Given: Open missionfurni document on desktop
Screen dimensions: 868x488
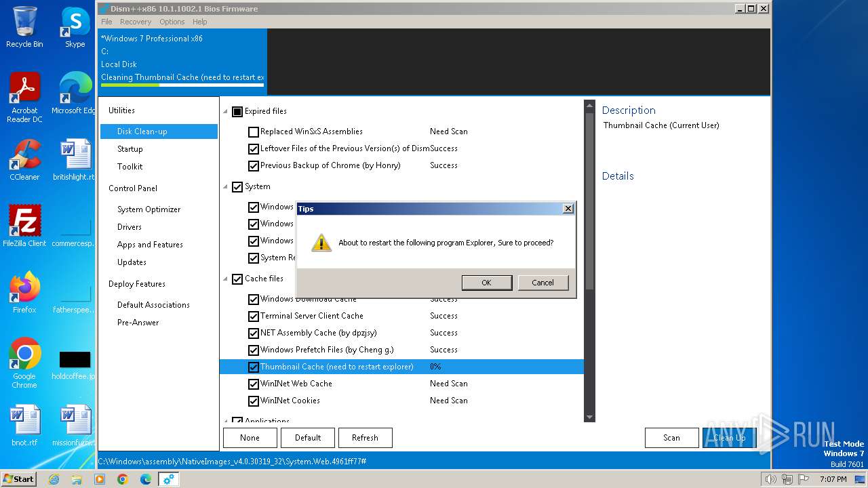Looking at the screenshot, I should pos(75,425).
